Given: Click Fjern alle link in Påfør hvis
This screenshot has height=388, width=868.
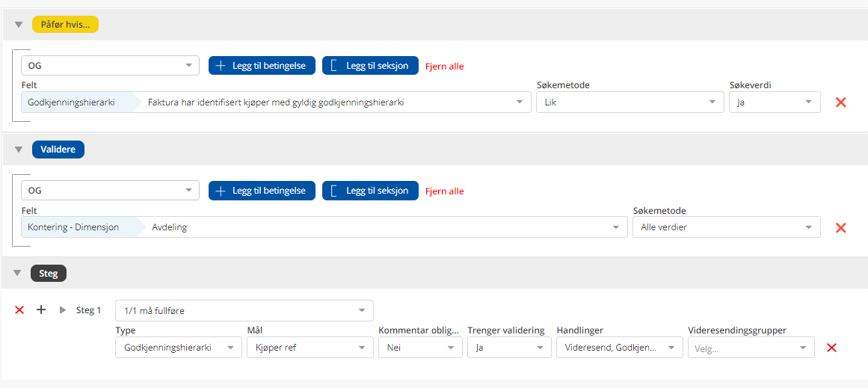Looking at the screenshot, I should 444,67.
